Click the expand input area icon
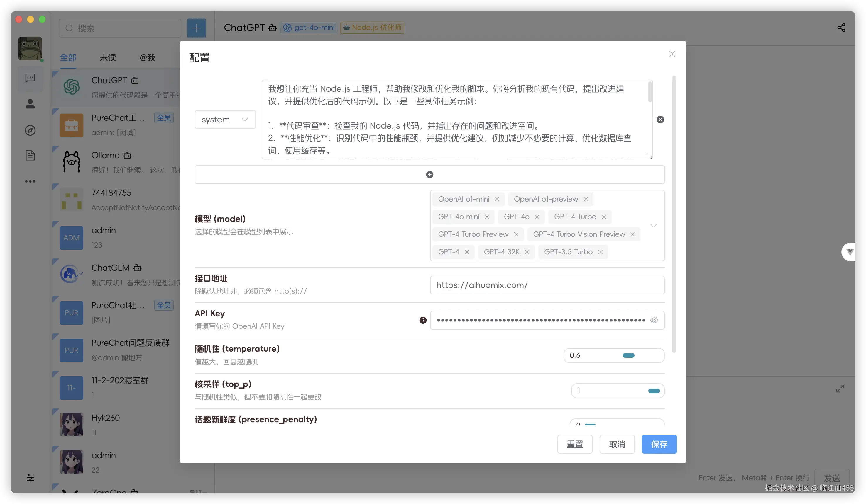This screenshot has width=866, height=504. tap(840, 389)
